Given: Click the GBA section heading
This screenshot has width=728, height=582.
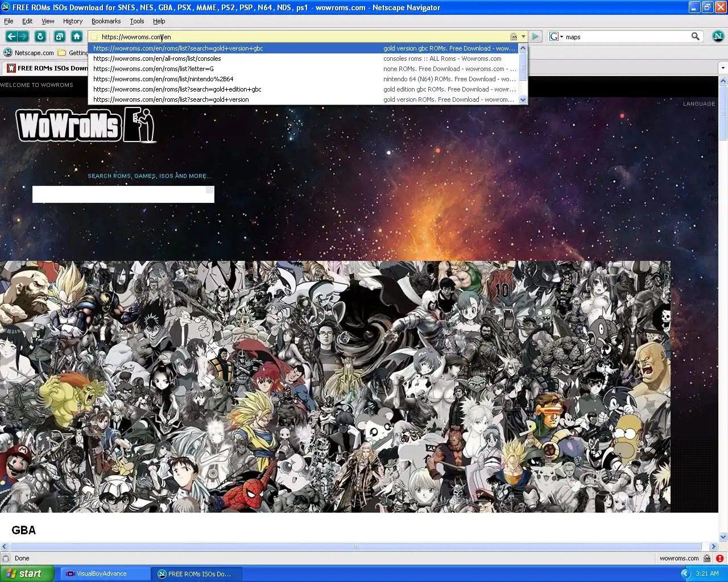Looking at the screenshot, I should 23,530.
